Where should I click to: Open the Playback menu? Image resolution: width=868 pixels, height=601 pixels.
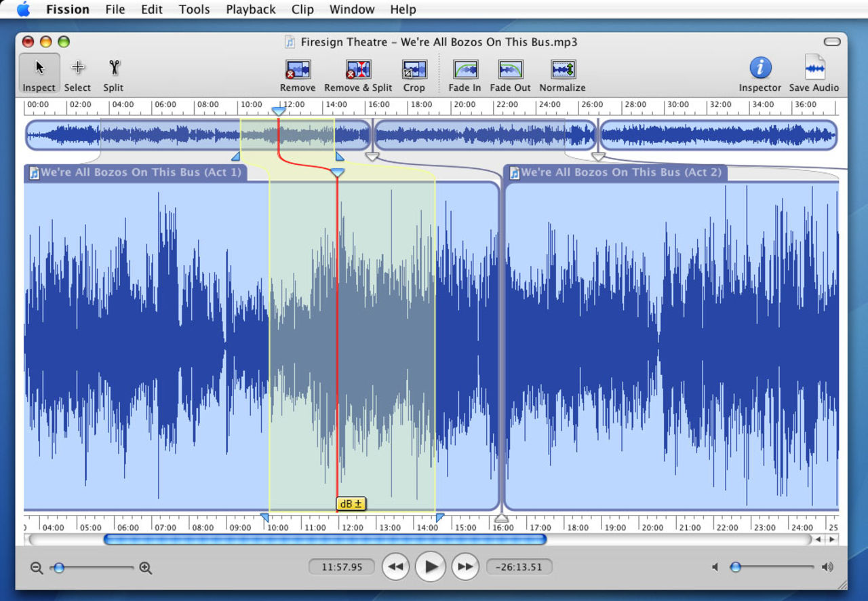coord(250,9)
